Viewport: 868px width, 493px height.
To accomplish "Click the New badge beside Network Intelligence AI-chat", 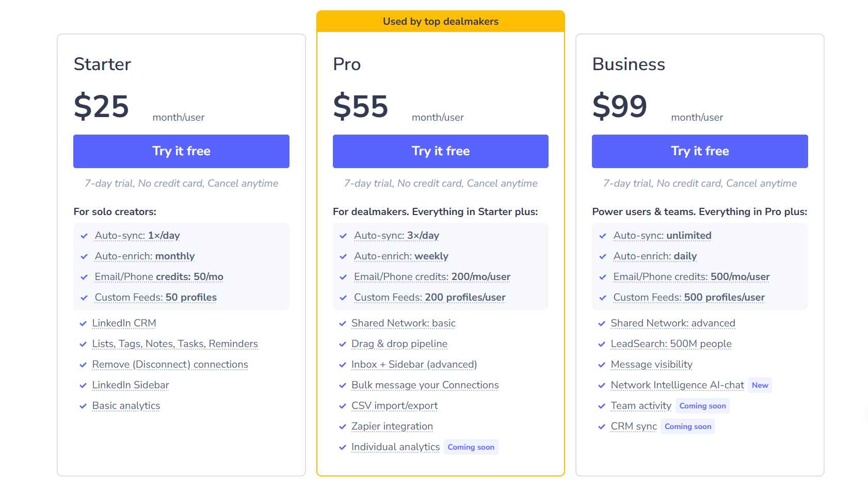I will [760, 385].
